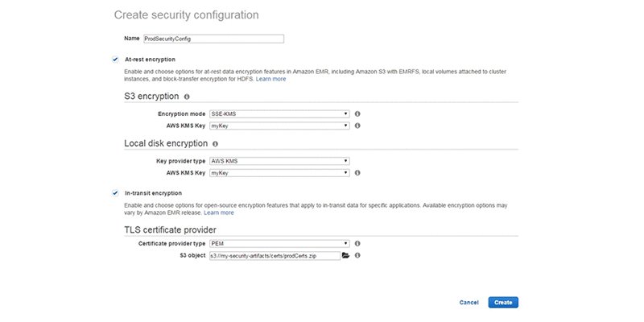This screenshot has width=644, height=322.
Task: Toggle the In-transit encryption checkbox
Action: pyautogui.click(x=115, y=193)
